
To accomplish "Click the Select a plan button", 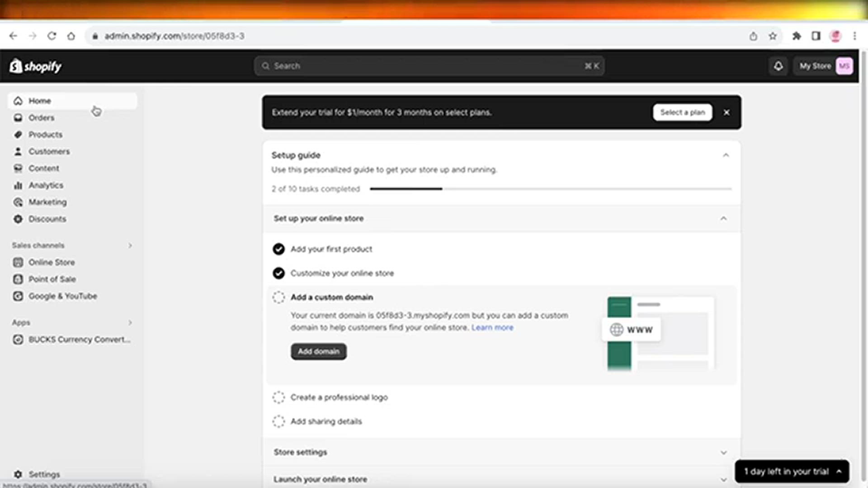I will point(682,113).
